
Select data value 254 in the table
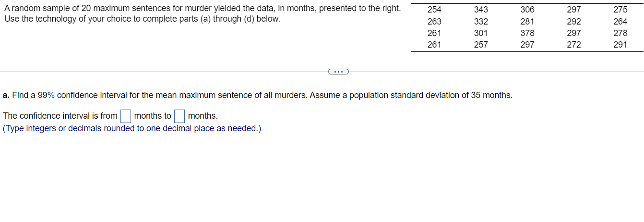pyautogui.click(x=434, y=10)
